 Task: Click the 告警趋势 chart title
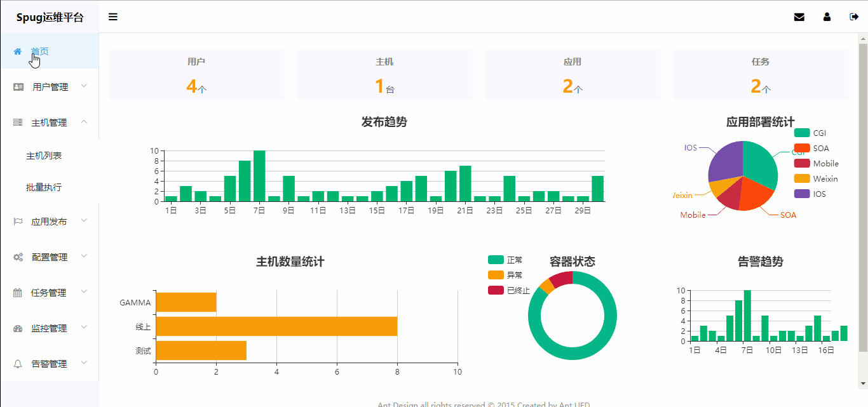(x=761, y=262)
